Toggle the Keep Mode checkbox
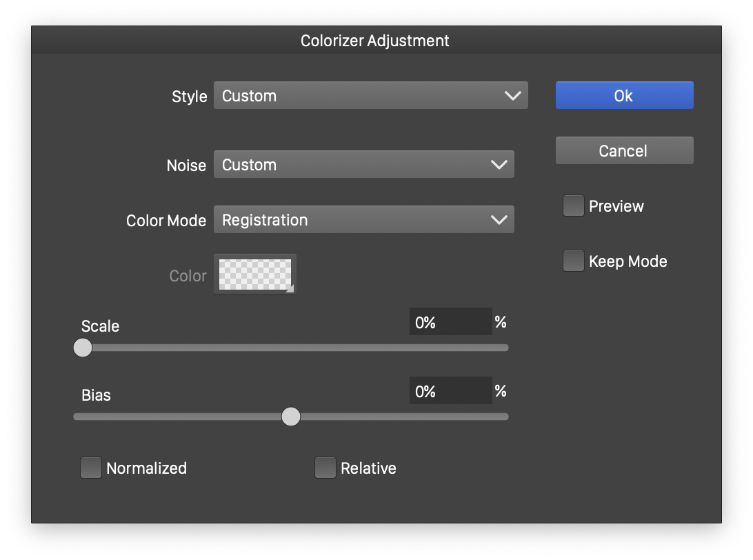 (573, 261)
